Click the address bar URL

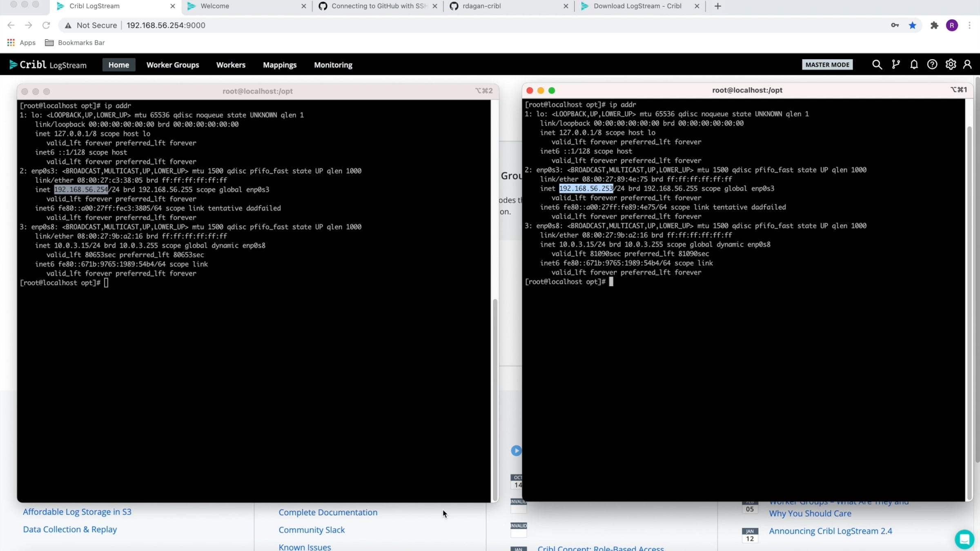pyautogui.click(x=166, y=25)
